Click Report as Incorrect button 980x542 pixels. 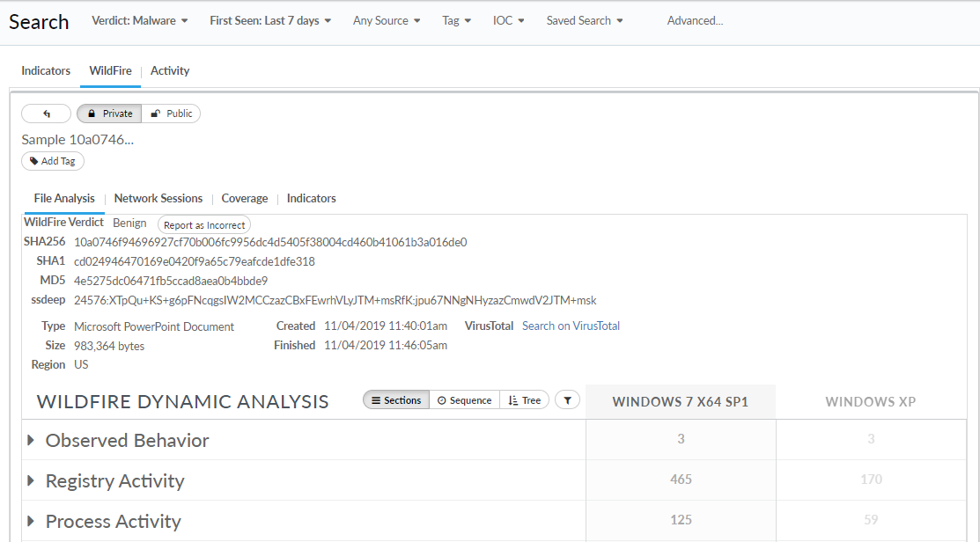pos(204,224)
